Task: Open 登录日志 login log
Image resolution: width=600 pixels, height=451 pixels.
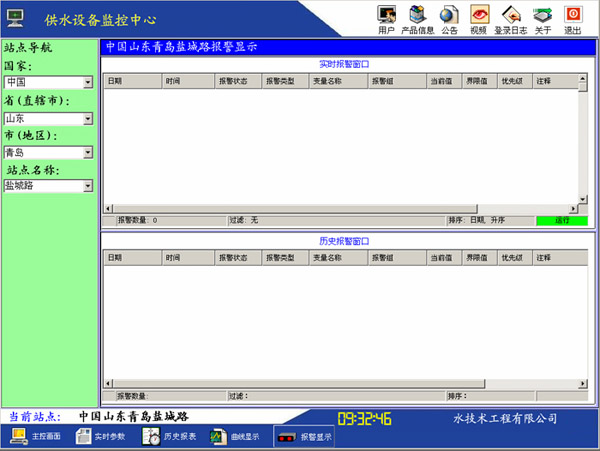Action: (510, 14)
